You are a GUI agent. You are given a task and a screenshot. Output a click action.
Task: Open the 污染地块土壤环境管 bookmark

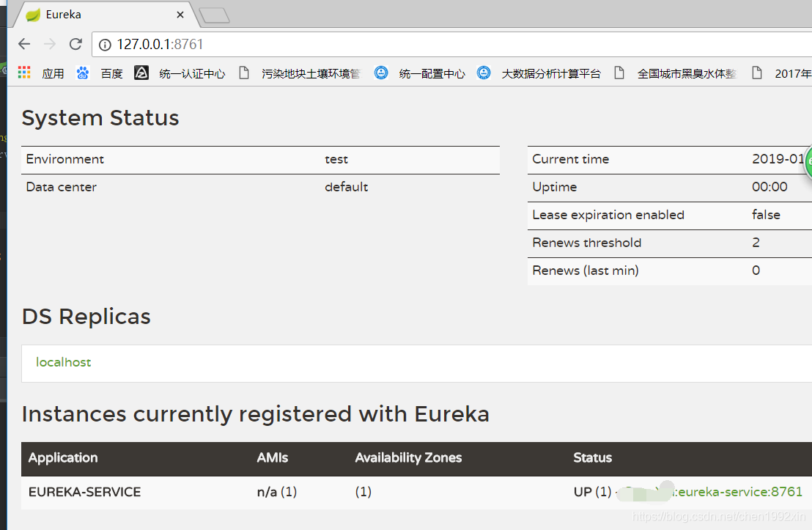click(300, 73)
